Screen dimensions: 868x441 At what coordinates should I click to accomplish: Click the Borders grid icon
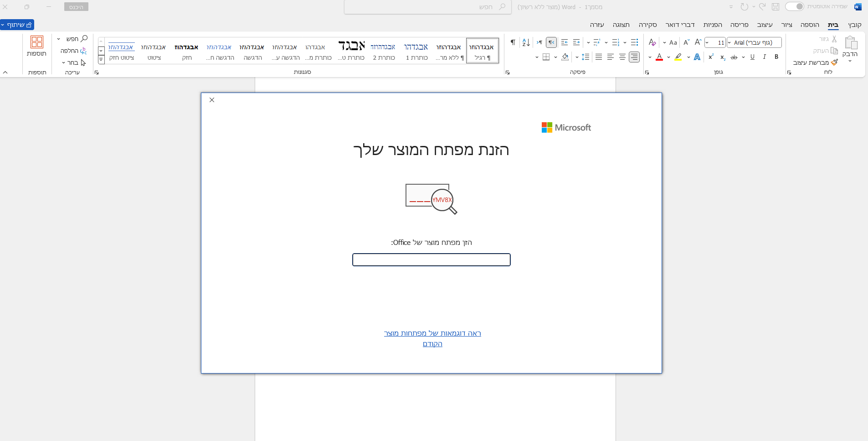tap(546, 57)
